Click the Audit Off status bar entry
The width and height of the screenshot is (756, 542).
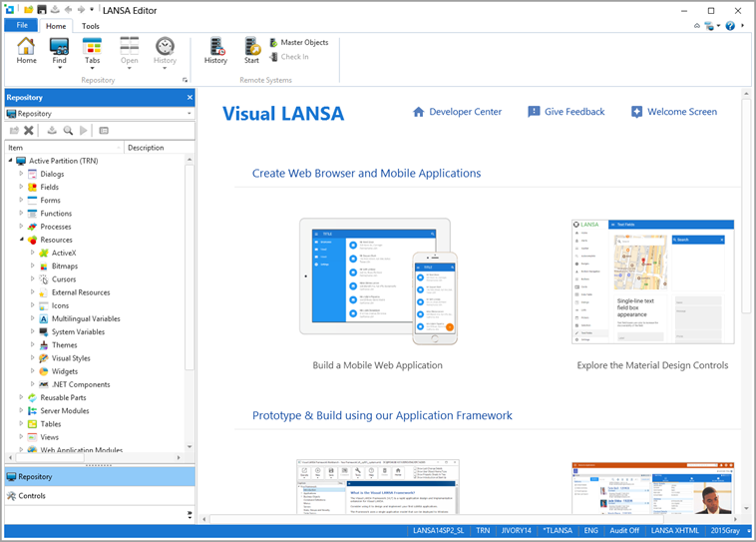[624, 530]
